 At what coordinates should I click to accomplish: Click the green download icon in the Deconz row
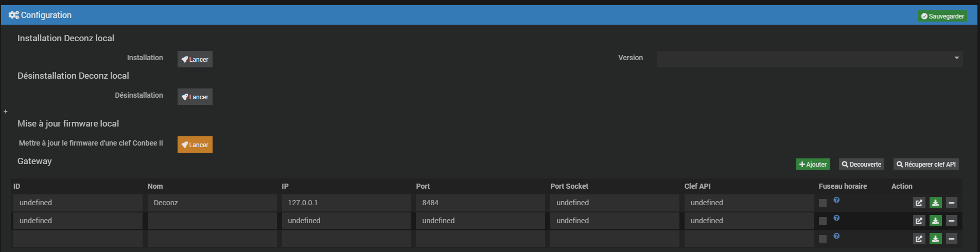click(x=935, y=203)
